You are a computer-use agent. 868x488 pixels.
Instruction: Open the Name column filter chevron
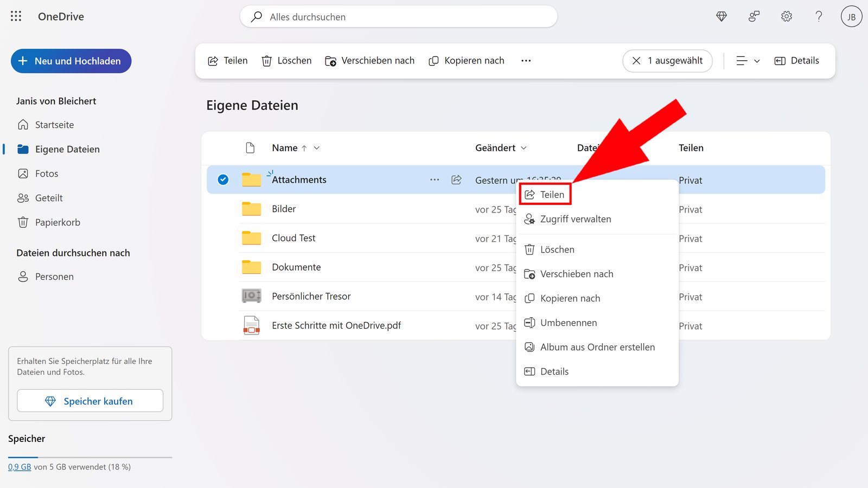pos(316,147)
